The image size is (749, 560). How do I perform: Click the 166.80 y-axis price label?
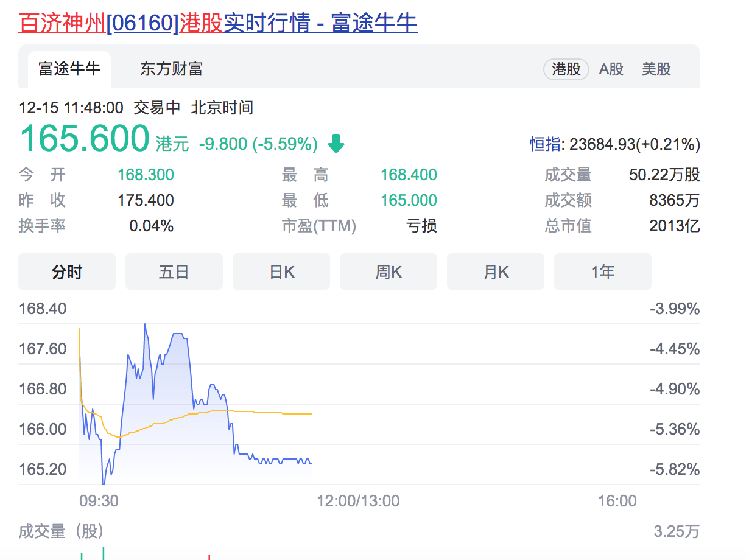pyautogui.click(x=43, y=390)
